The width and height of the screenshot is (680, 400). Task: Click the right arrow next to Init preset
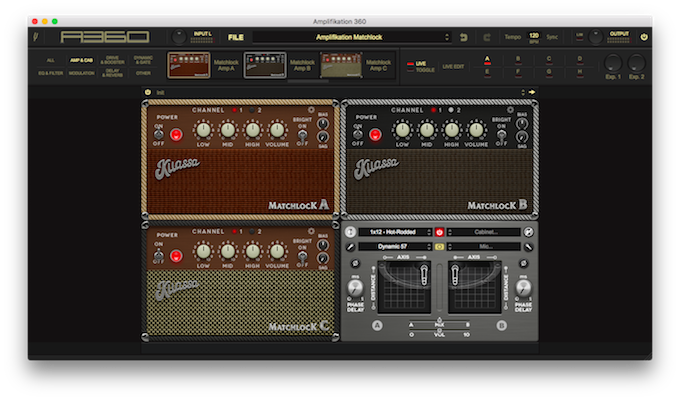click(532, 92)
